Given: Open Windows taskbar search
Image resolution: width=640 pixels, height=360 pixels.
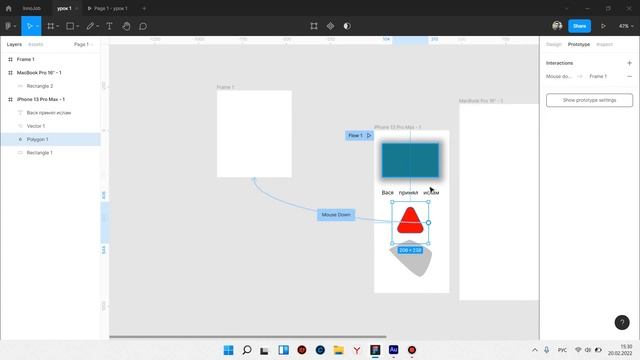Looking at the screenshot, I should pos(247,350).
